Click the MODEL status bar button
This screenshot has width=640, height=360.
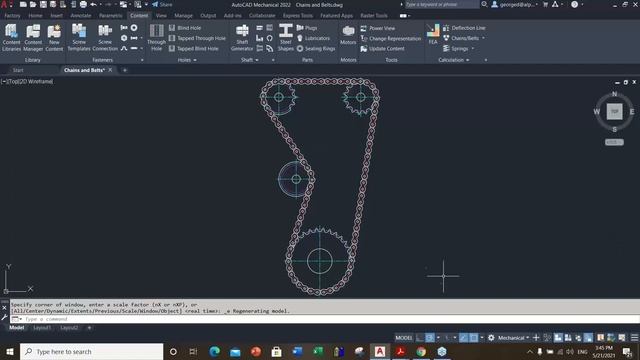click(x=404, y=338)
